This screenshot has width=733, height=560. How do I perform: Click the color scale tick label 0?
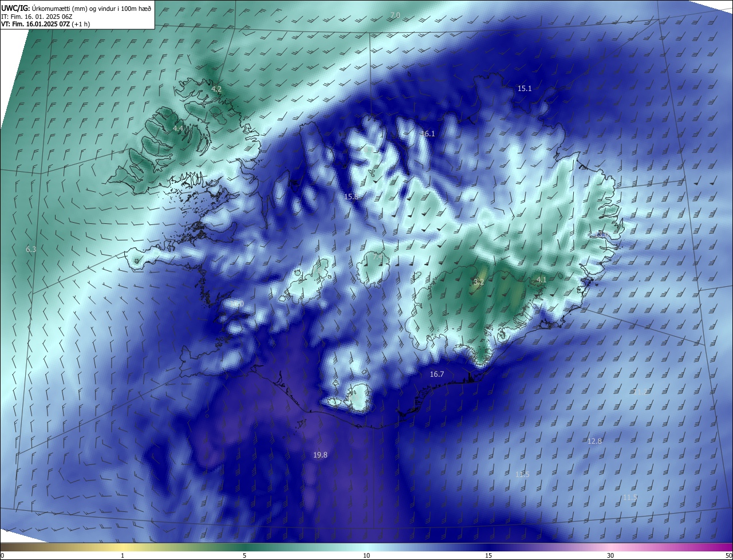[x=2, y=555]
